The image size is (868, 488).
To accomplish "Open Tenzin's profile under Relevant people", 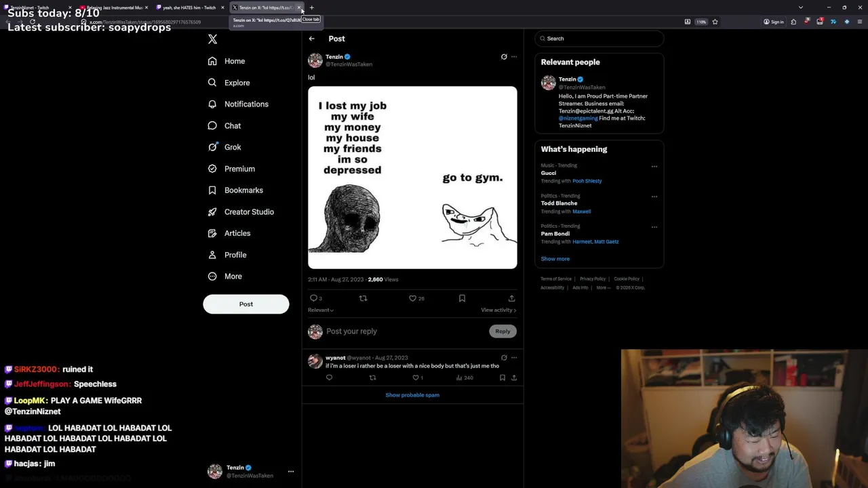I will point(568,79).
